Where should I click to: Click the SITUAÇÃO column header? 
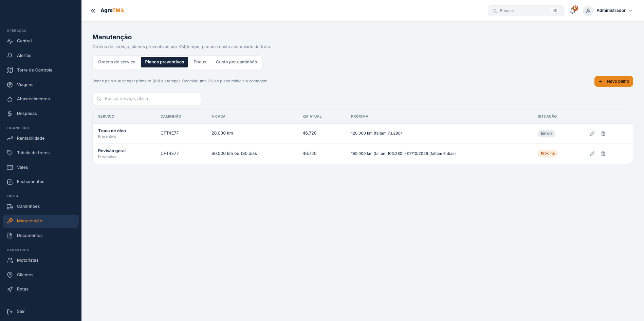[547, 117]
